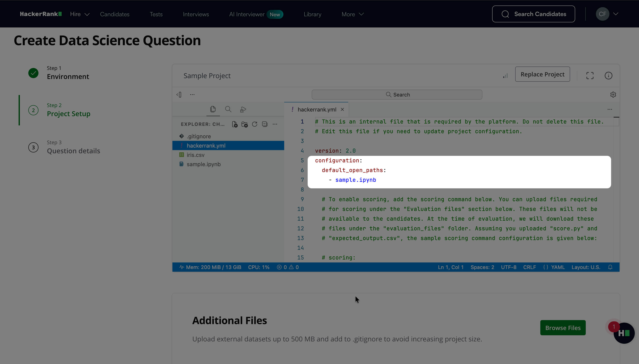Open editor settings gear icon
The width and height of the screenshot is (639, 364).
pos(613,95)
